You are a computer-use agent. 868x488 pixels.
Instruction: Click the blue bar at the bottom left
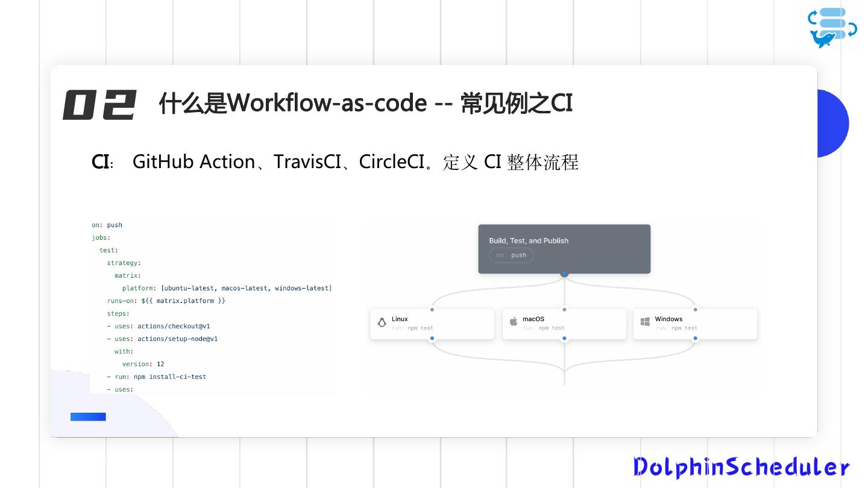click(x=88, y=416)
